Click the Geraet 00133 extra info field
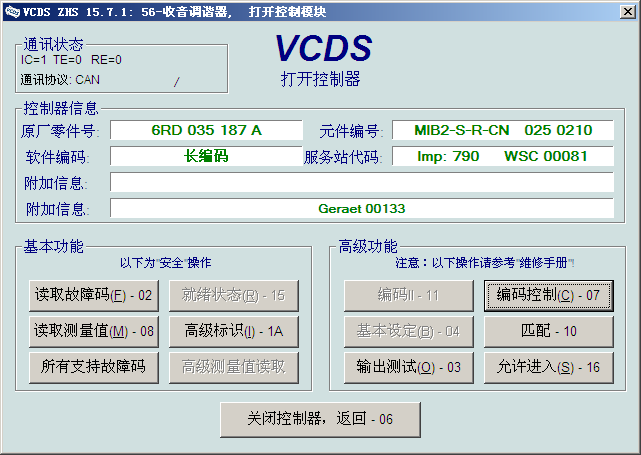 click(x=362, y=208)
